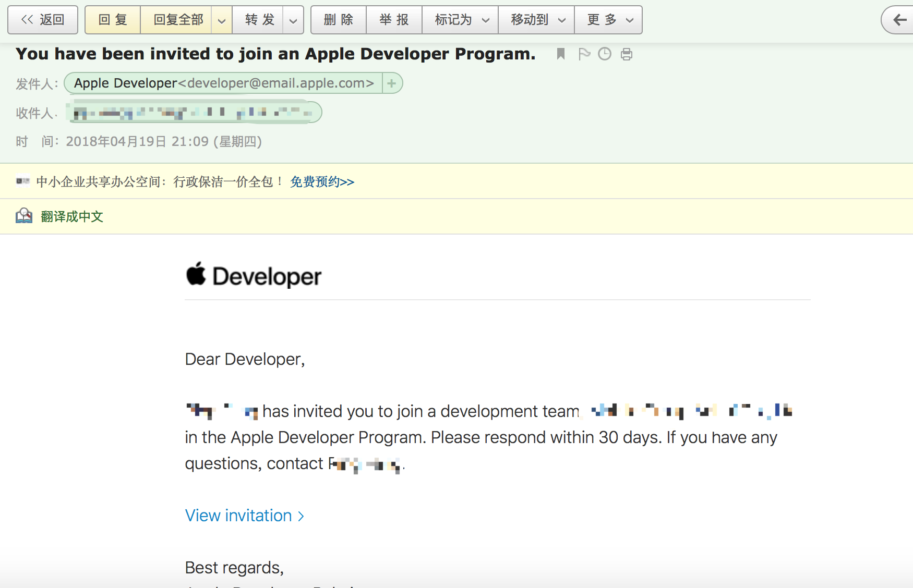The width and height of the screenshot is (913, 588).
Task: Click 翻译成中文 to translate email
Action: [x=72, y=216]
